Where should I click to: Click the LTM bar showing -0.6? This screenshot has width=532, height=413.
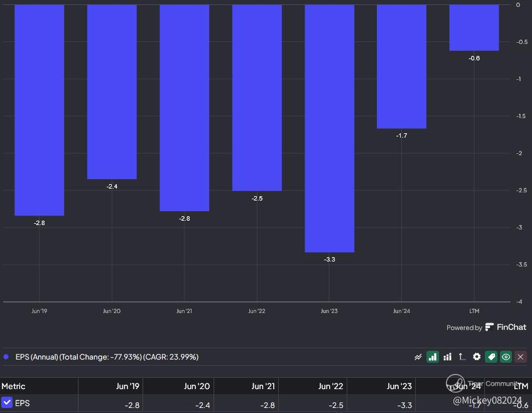click(474, 28)
